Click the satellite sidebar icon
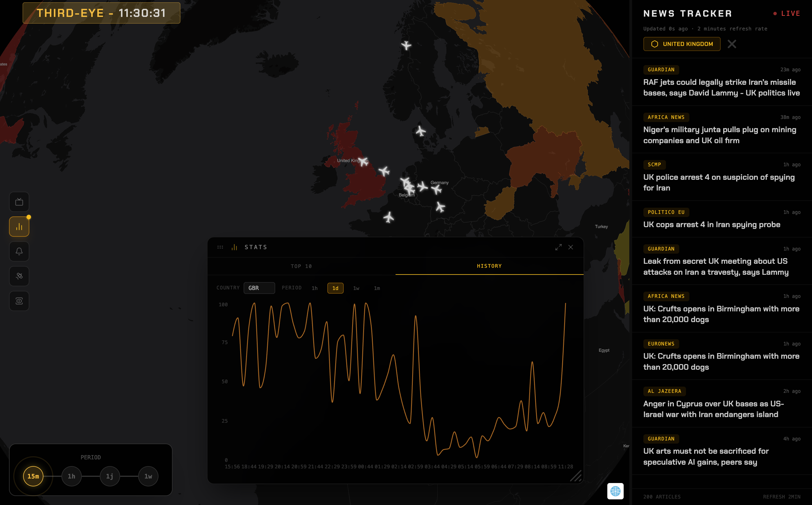Viewport: 812px width, 505px height. [19, 276]
